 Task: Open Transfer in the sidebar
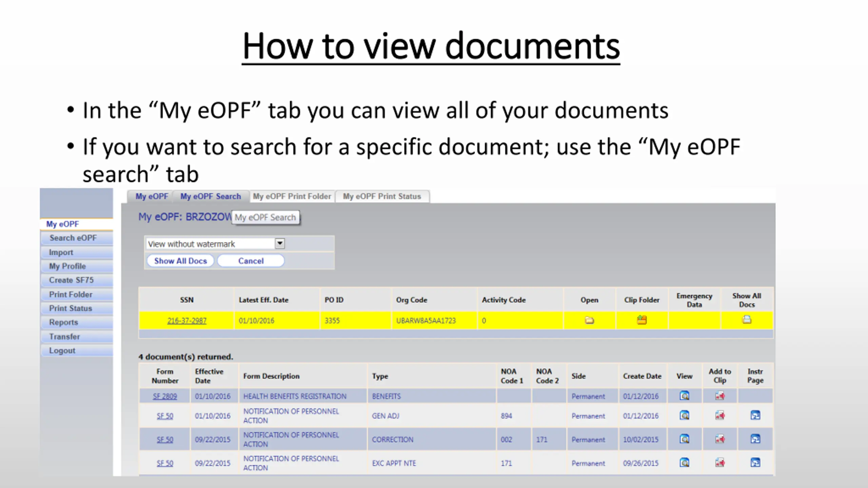pos(76,337)
